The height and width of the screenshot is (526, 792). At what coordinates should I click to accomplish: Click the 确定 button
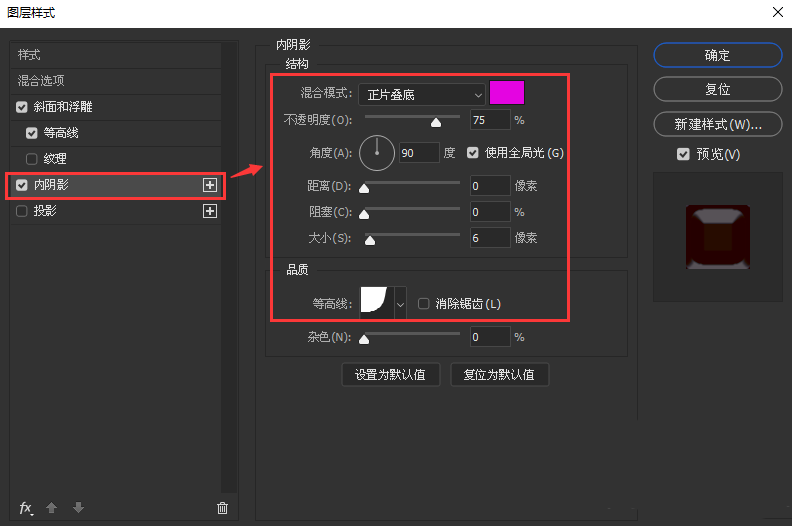[x=718, y=55]
